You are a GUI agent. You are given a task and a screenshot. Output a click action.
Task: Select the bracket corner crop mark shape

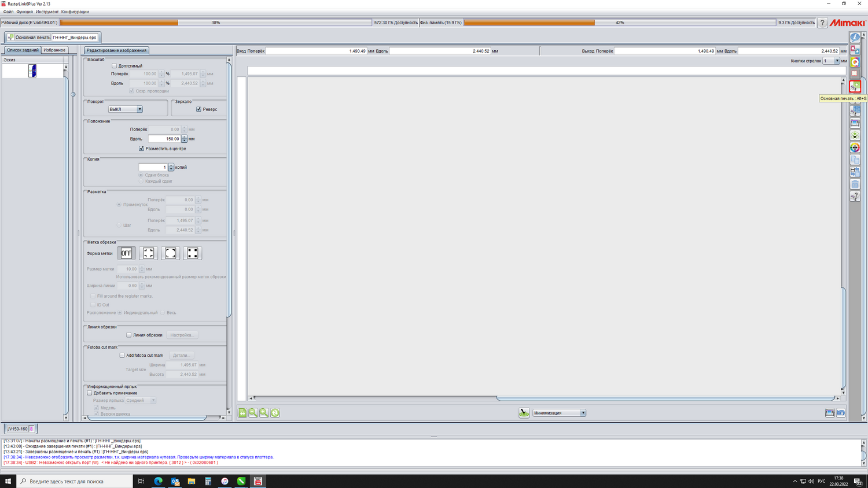(171, 253)
